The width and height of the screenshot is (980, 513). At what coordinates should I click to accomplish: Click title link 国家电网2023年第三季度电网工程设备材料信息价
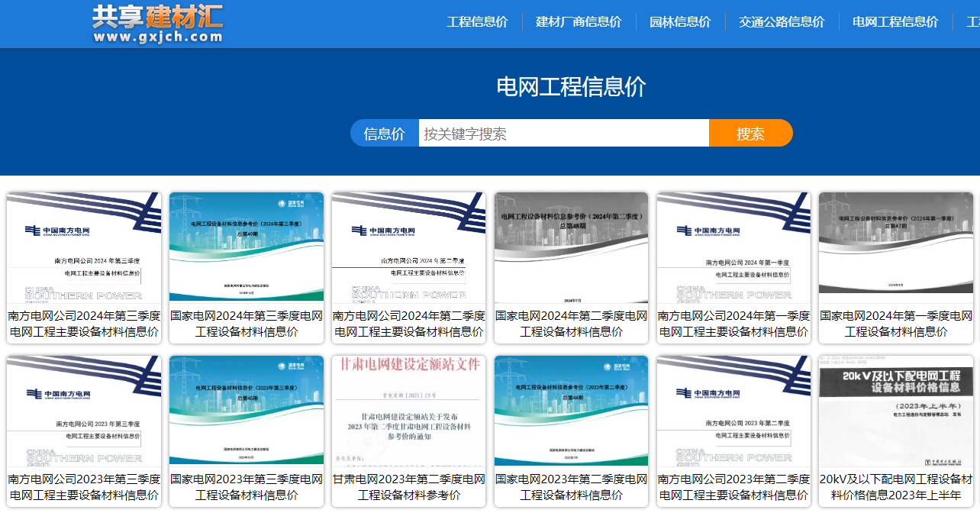pos(247,487)
